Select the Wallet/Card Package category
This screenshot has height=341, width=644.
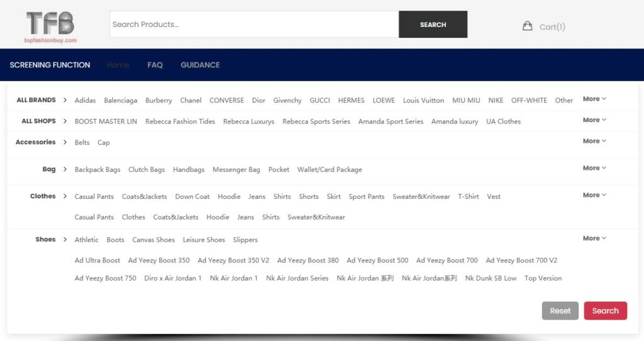coord(330,169)
